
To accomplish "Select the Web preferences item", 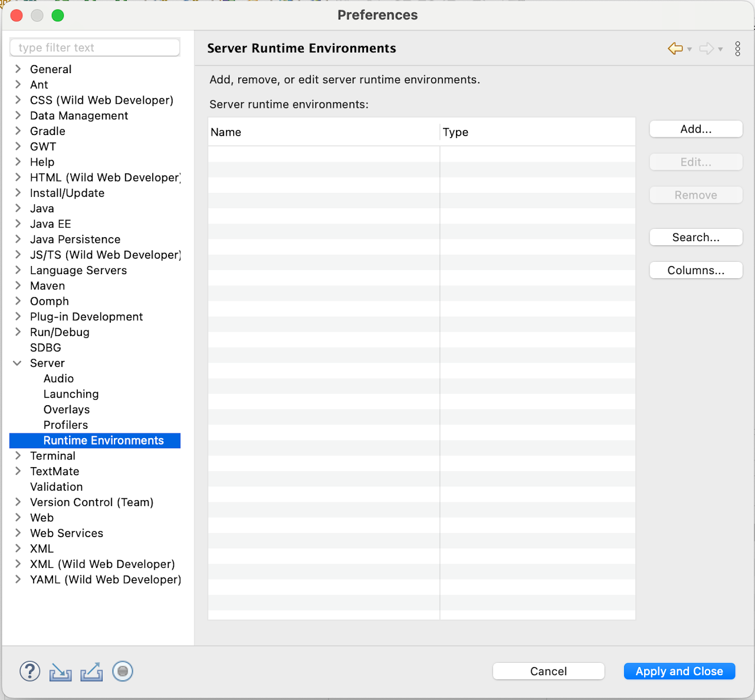I will pyautogui.click(x=42, y=518).
